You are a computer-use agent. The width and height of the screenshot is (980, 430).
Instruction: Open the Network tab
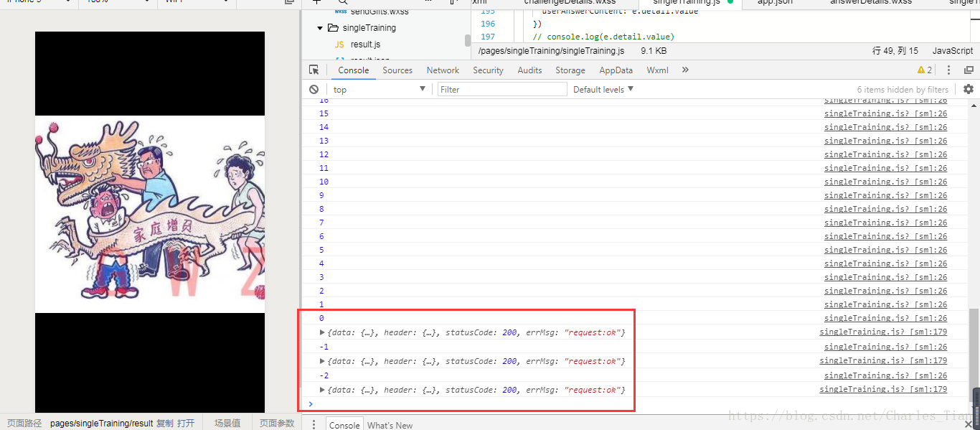(x=443, y=70)
